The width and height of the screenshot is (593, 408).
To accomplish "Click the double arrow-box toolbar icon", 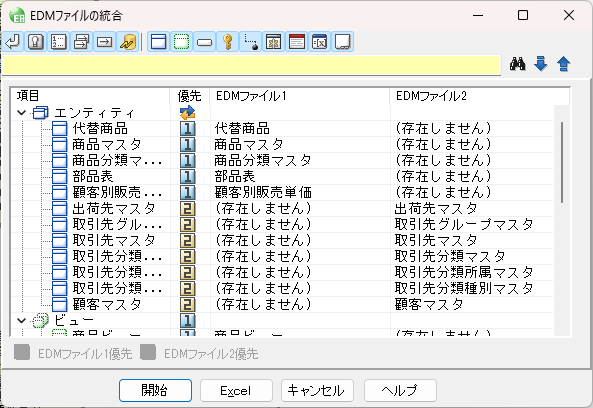I will 82,42.
